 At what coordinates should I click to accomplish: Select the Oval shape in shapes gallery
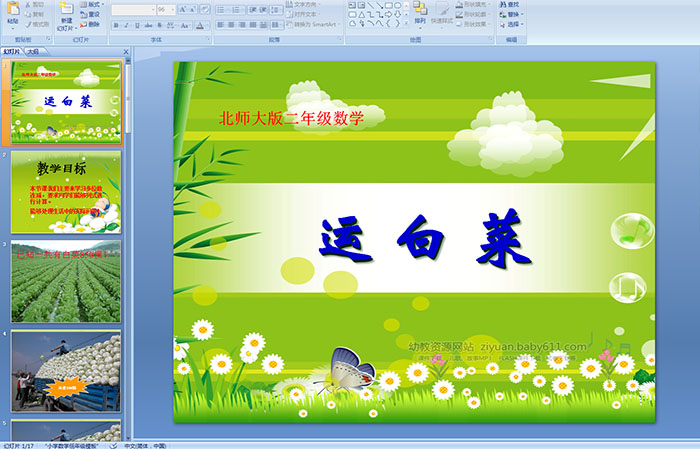pos(398,5)
